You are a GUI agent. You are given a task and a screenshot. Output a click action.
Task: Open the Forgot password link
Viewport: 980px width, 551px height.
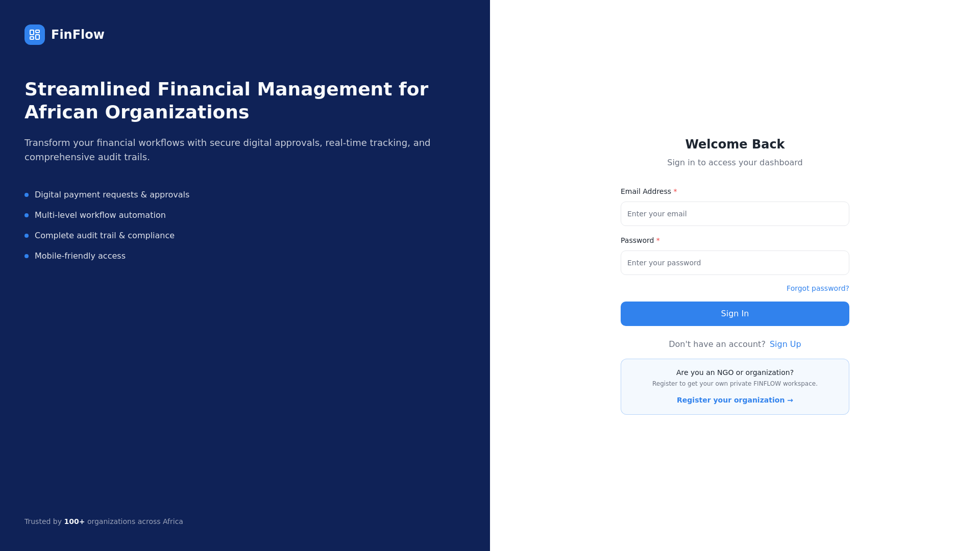(818, 288)
